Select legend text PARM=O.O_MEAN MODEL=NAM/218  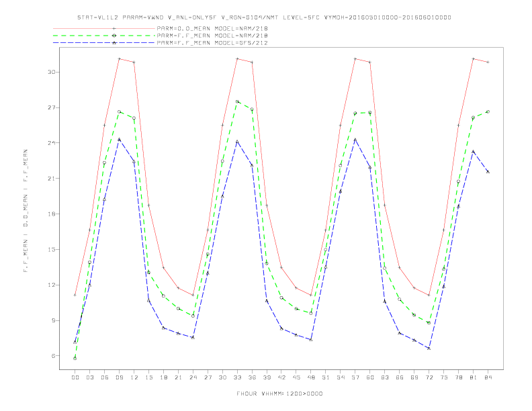(212, 28)
